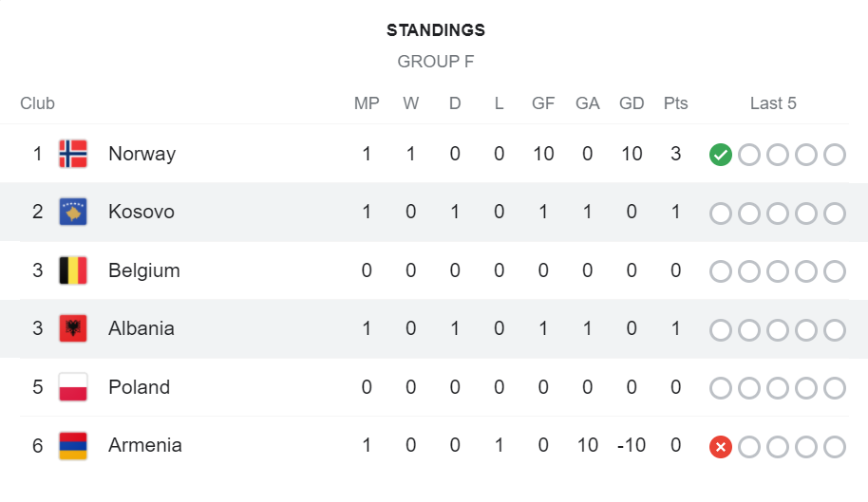Viewport: 868px width, 502px height.
Task: Click the Norway flag icon
Action: click(73, 154)
